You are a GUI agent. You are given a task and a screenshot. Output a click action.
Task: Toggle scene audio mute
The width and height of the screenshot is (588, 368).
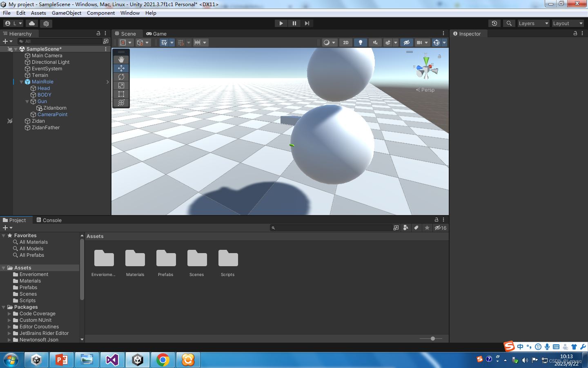click(x=375, y=43)
